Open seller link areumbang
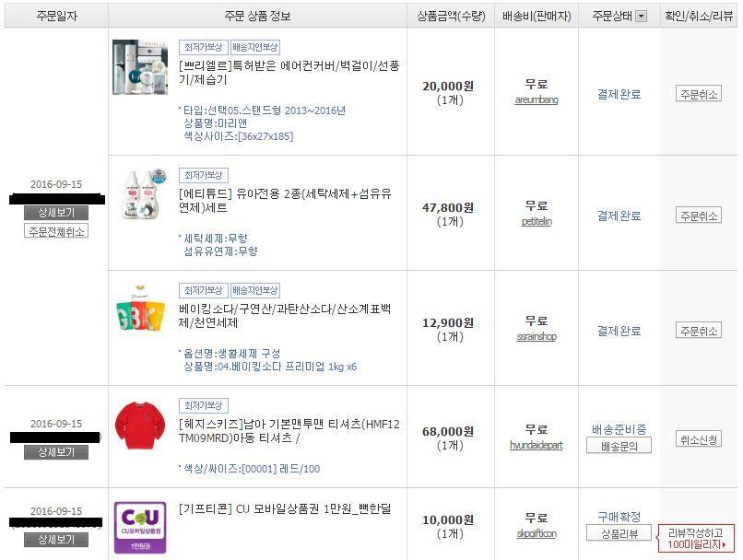Viewport: 743px width, 560px height. coord(537,99)
